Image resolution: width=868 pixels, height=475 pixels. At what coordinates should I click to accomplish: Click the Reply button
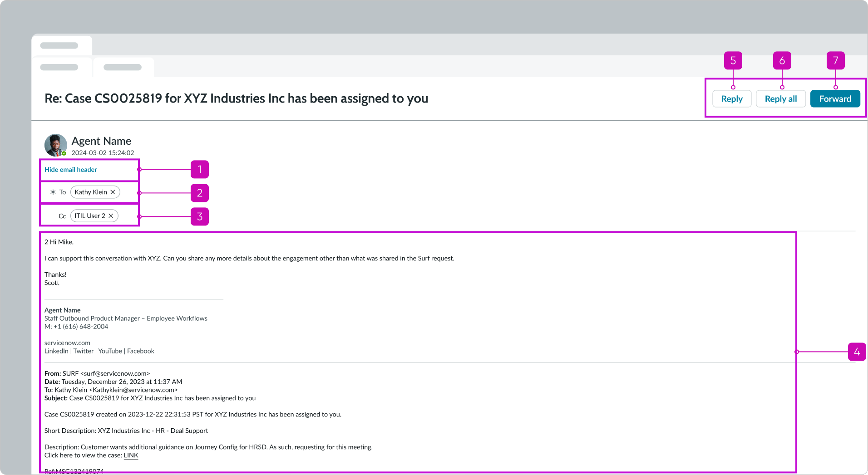tap(731, 98)
